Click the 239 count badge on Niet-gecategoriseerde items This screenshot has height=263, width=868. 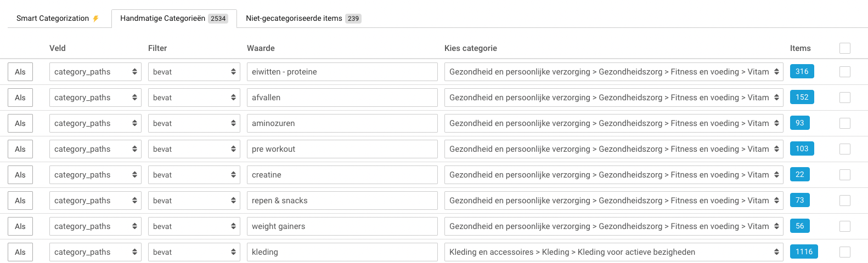tap(353, 19)
